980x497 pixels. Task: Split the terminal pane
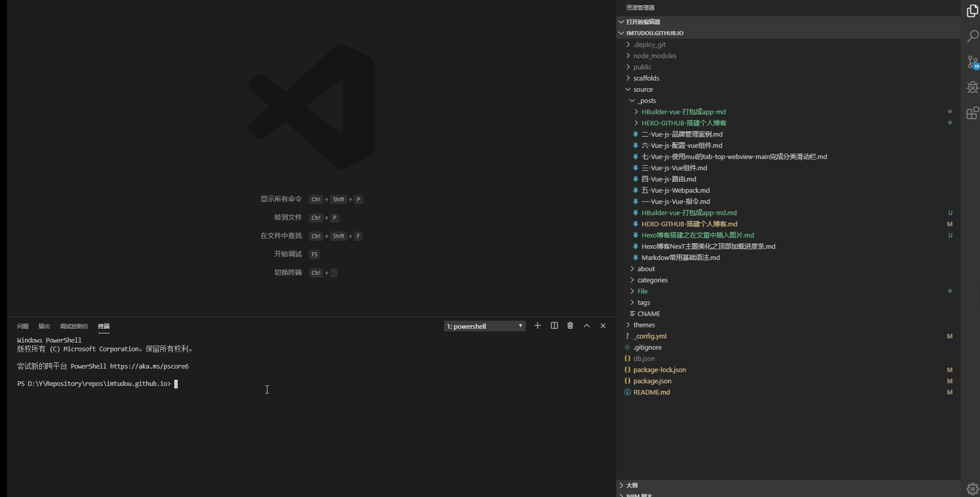(554, 326)
